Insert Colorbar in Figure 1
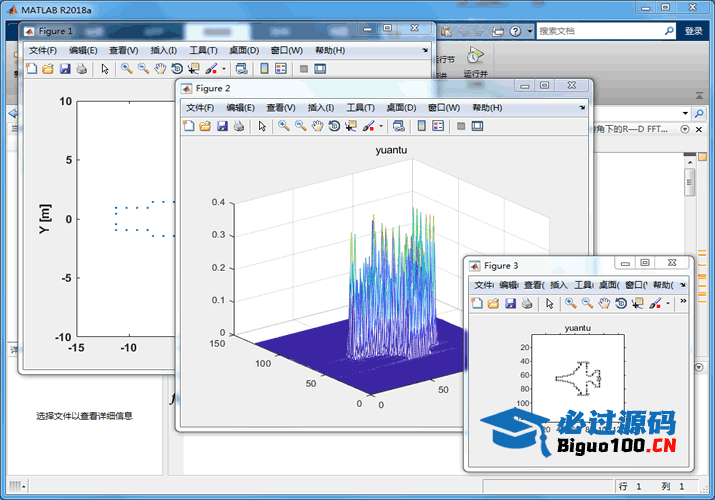This screenshot has height=500, width=715. pos(264,69)
